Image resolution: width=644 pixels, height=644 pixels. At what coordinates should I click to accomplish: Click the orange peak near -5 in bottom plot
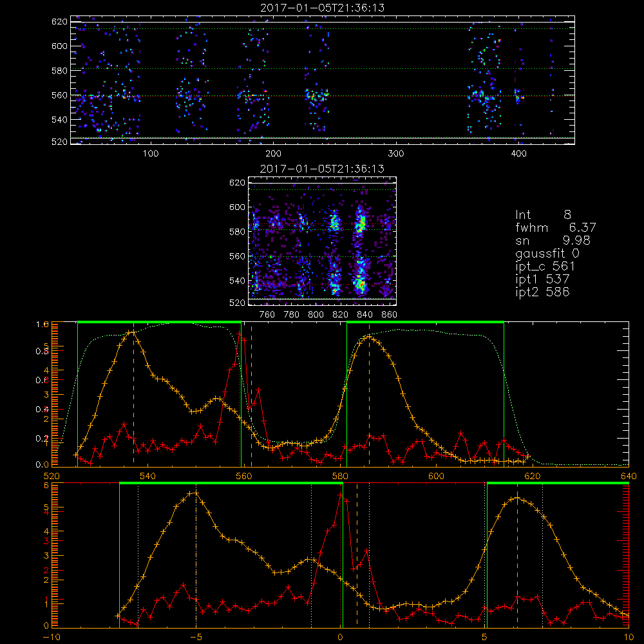tap(196, 493)
